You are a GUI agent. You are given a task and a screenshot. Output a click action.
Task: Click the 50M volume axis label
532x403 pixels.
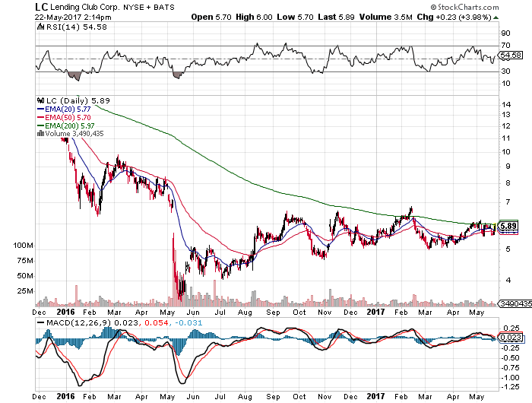[25, 276]
